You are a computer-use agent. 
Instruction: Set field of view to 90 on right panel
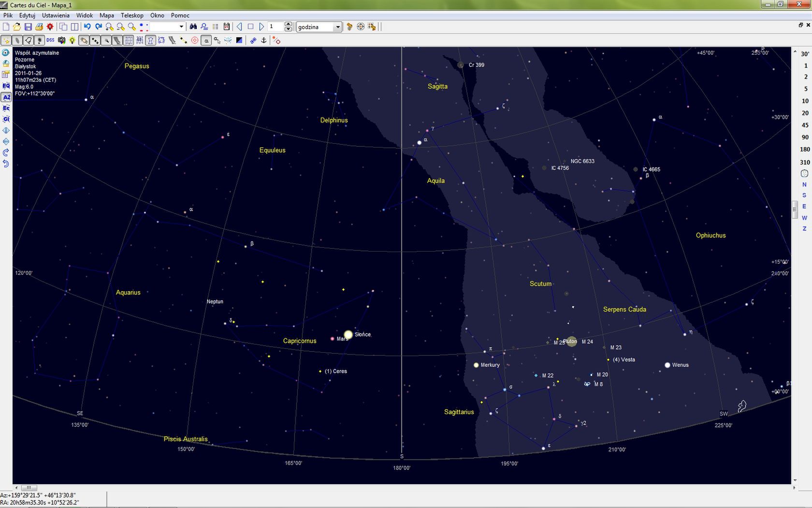[805, 137]
